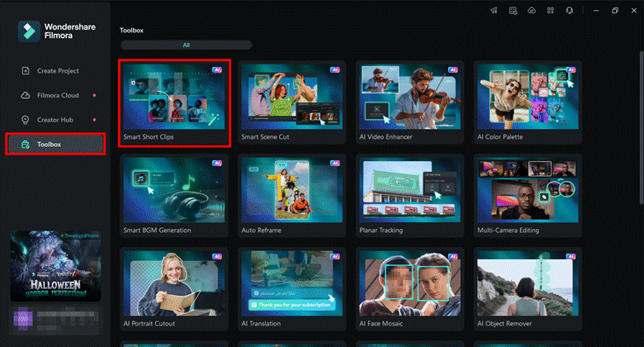
Task: Click the AI Translation label
Action: pyautogui.click(x=261, y=324)
